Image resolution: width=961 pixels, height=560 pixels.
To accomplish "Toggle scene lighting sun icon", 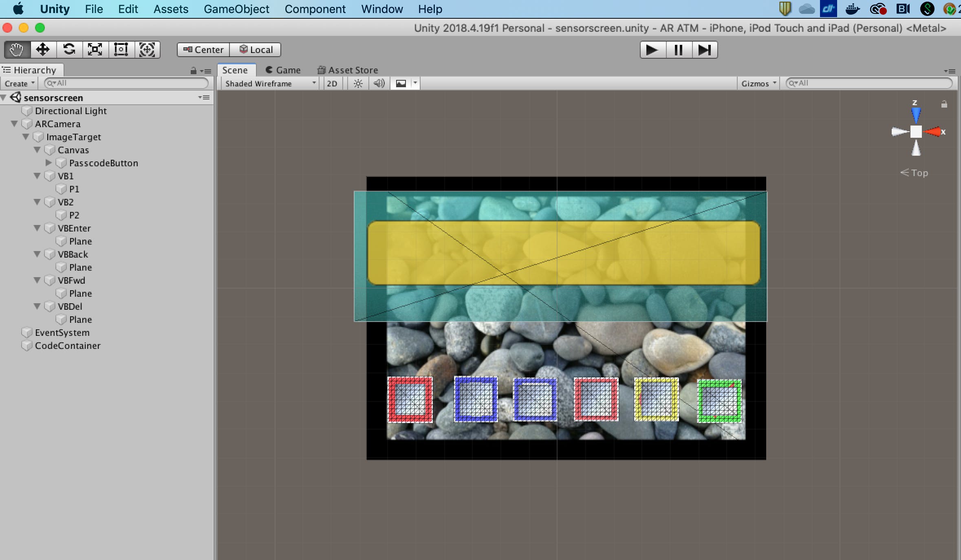I will (358, 84).
